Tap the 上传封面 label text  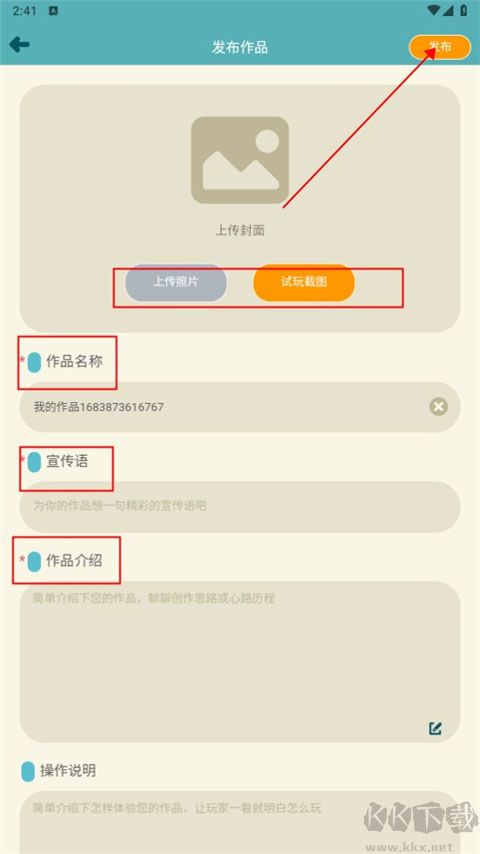[x=240, y=230]
